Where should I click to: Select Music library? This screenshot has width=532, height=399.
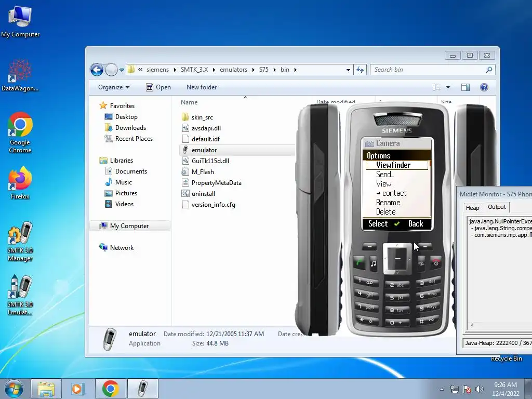[x=118, y=182]
